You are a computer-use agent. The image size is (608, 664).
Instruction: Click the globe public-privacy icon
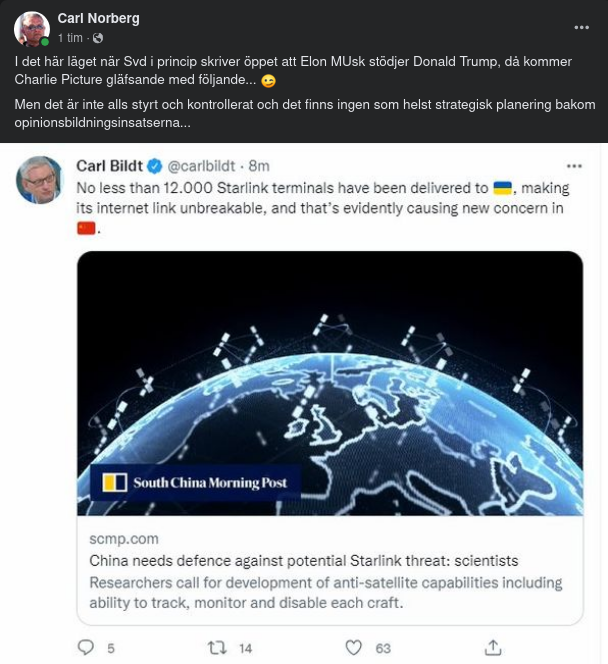[x=98, y=38]
